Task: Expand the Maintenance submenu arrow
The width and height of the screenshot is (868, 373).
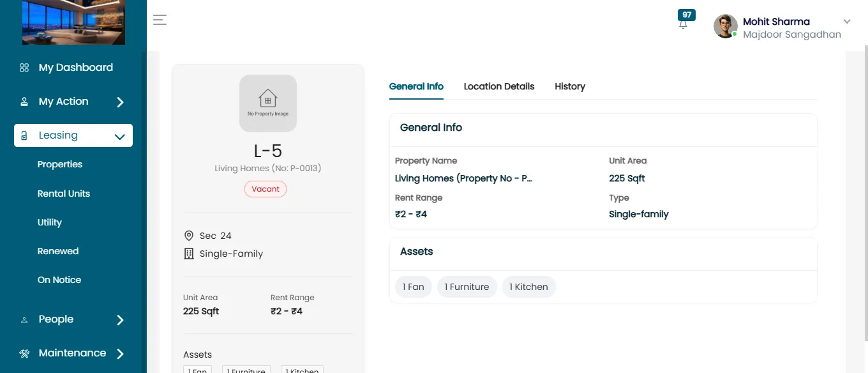Action: click(120, 354)
